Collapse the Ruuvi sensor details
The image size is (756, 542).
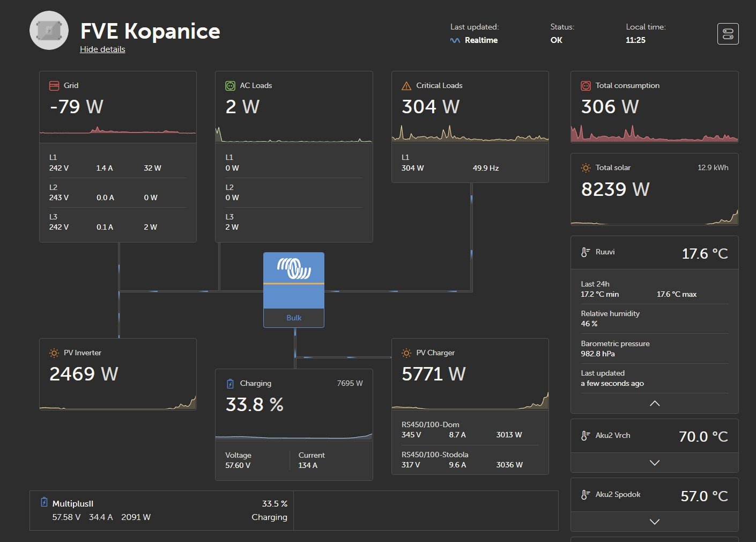pyautogui.click(x=654, y=404)
